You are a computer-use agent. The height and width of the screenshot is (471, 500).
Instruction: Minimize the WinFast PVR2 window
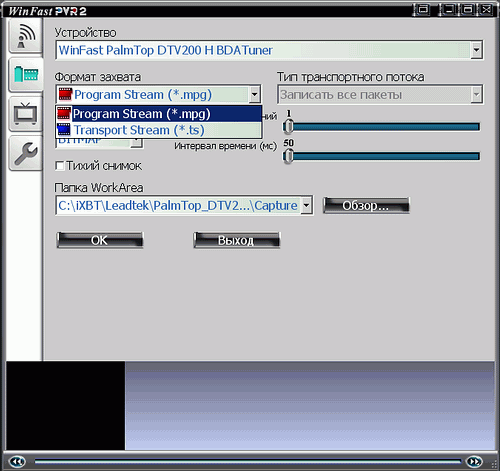coord(449,10)
